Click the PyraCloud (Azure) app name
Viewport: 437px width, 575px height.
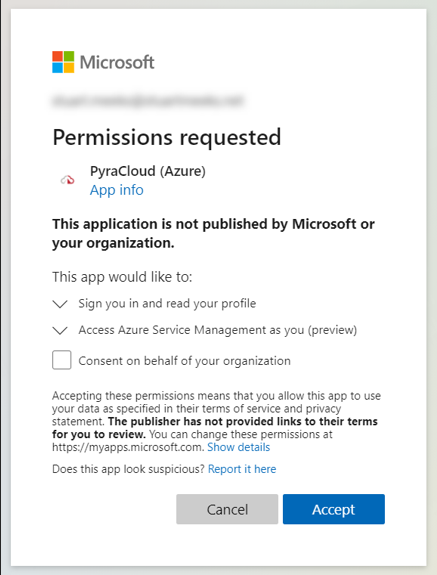(x=148, y=171)
